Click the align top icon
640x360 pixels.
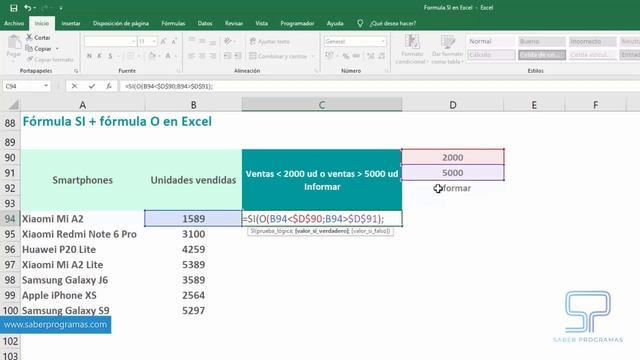click(x=191, y=41)
